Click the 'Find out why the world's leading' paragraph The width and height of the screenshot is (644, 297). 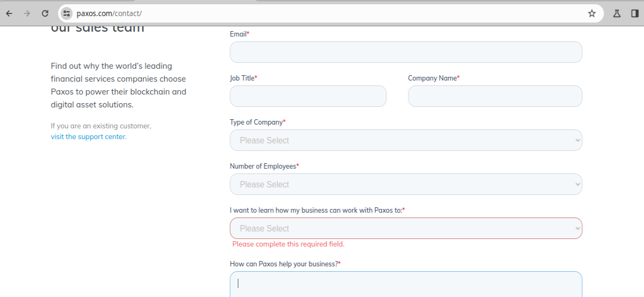point(119,85)
